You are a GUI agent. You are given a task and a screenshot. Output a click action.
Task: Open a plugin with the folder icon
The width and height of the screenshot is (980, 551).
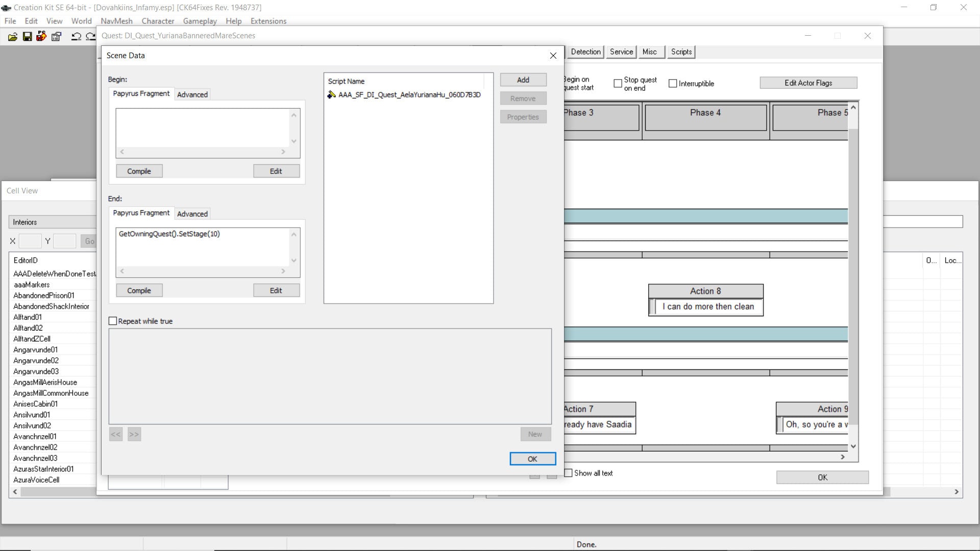[13, 36]
